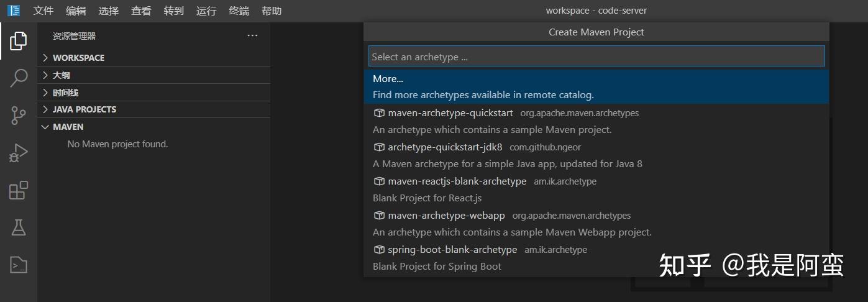This screenshot has height=302, width=868.
Task: Select spring-boot-blank-archetype entry
Action: tap(596, 258)
